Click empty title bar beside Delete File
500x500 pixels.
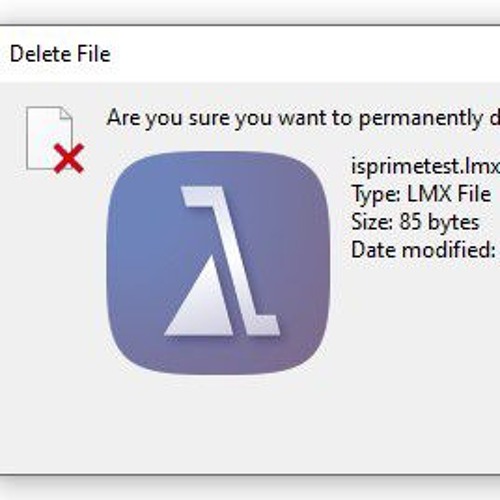point(300,54)
